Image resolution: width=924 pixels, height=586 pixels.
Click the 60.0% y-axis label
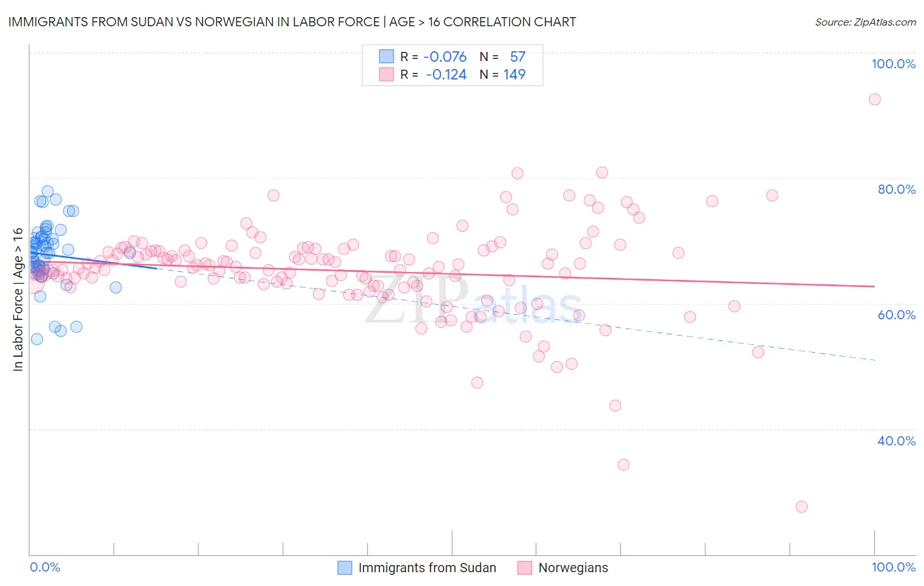[896, 315]
